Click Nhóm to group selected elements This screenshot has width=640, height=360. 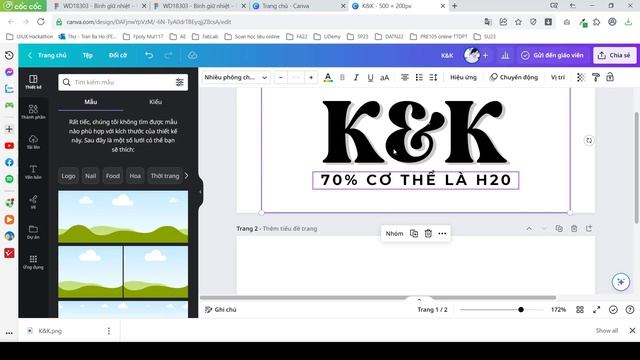pos(394,233)
